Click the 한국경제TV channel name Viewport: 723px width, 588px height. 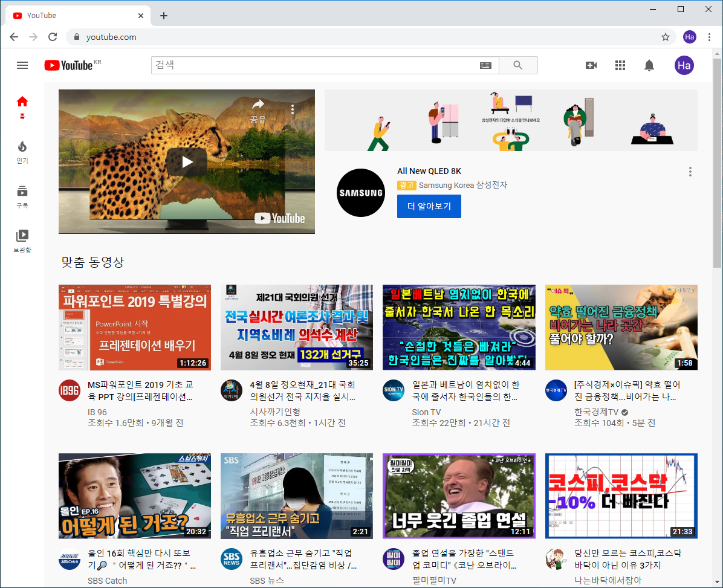pyautogui.click(x=596, y=412)
